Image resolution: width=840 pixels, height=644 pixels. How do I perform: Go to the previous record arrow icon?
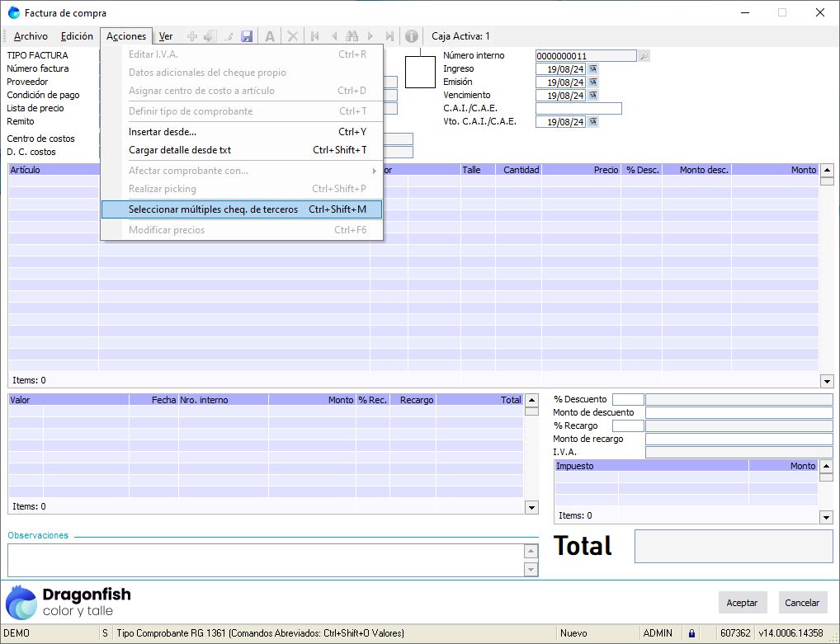click(x=333, y=36)
